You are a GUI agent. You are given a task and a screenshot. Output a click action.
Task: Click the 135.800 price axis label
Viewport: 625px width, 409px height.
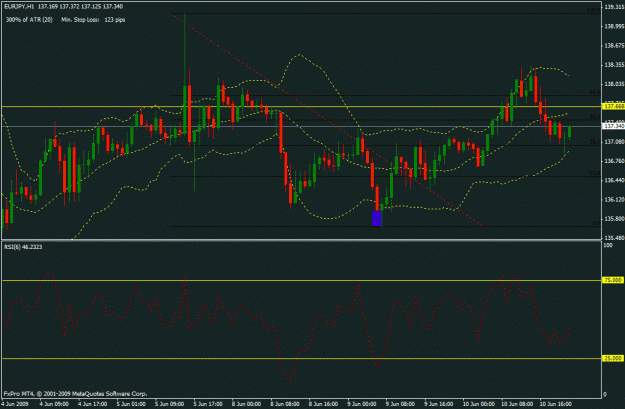click(x=614, y=218)
